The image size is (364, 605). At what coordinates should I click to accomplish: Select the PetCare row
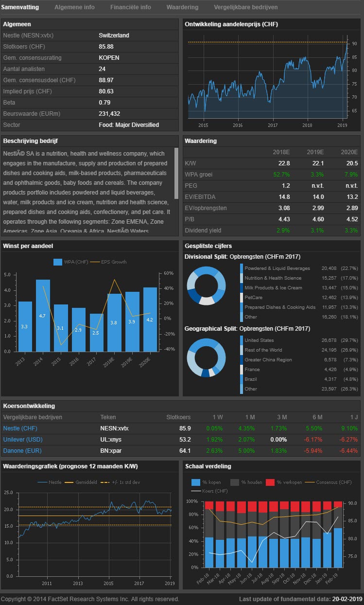click(x=300, y=297)
